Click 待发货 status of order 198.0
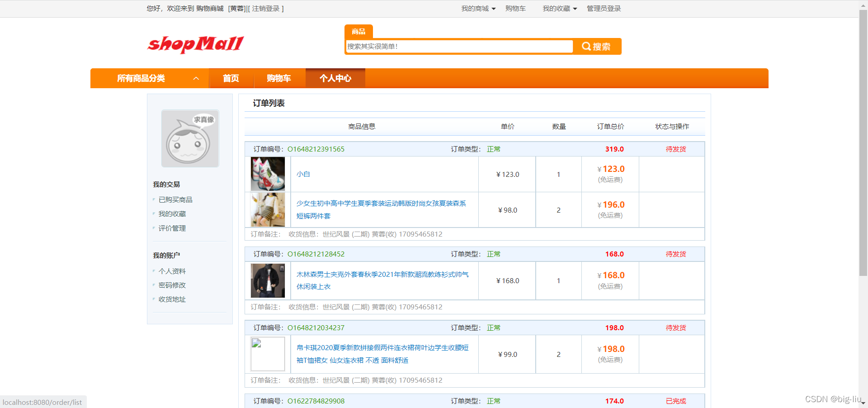868x408 pixels. click(x=676, y=328)
